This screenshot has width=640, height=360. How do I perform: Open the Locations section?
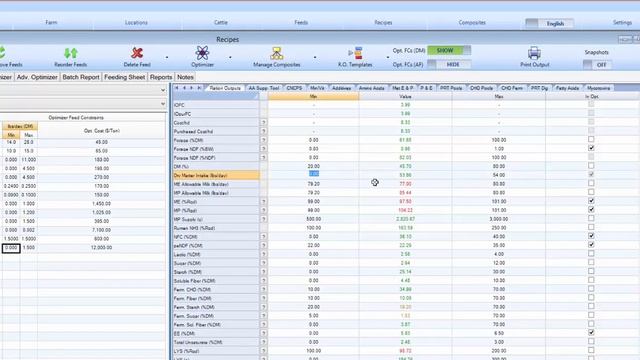[x=136, y=22]
